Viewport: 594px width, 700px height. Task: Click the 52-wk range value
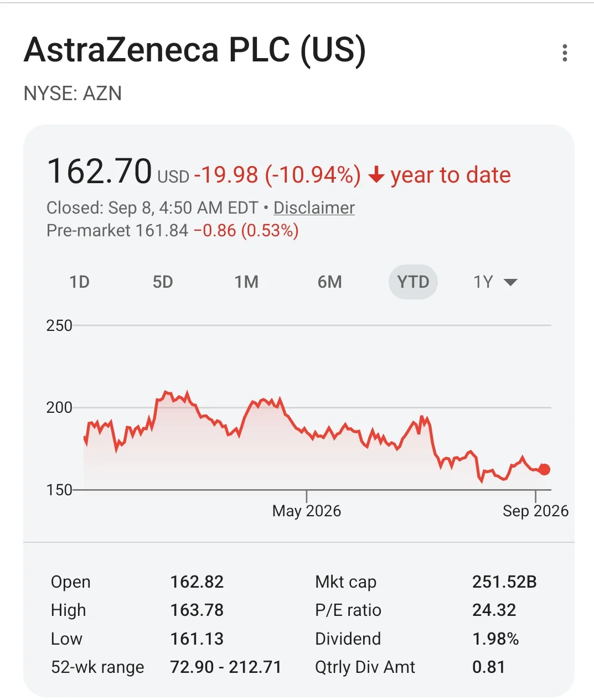click(226, 667)
